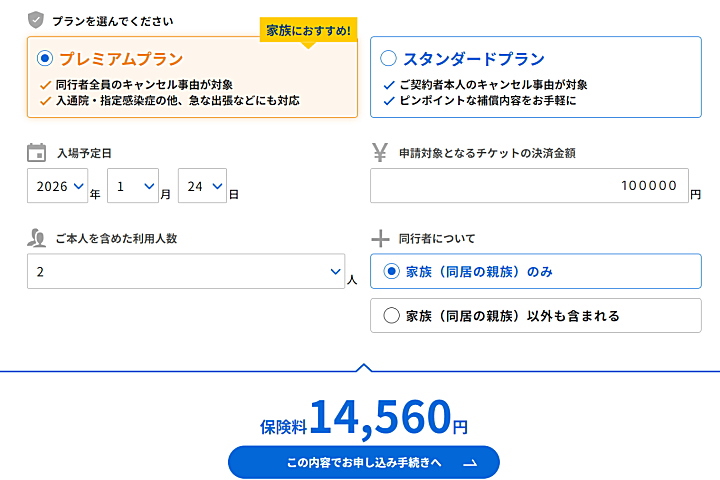Choose 家族（同居の親族）のみ option

[392, 272]
